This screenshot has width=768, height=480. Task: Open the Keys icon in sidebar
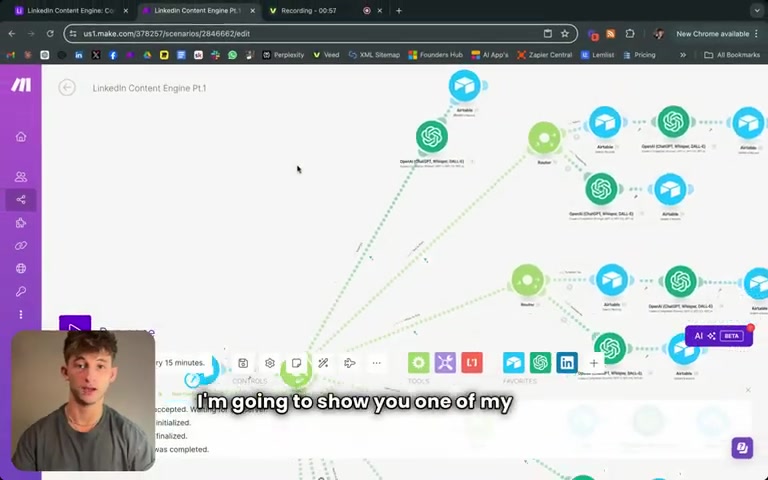(21, 291)
